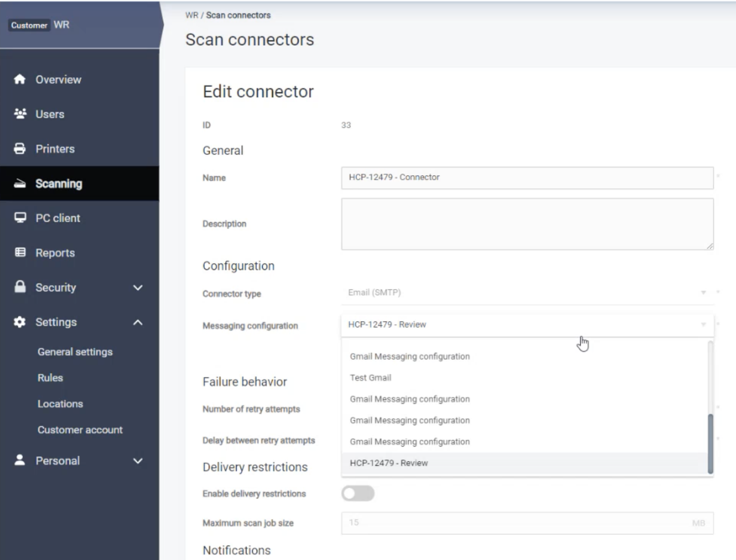Enable the delivery restrictions toggle

coord(358,494)
